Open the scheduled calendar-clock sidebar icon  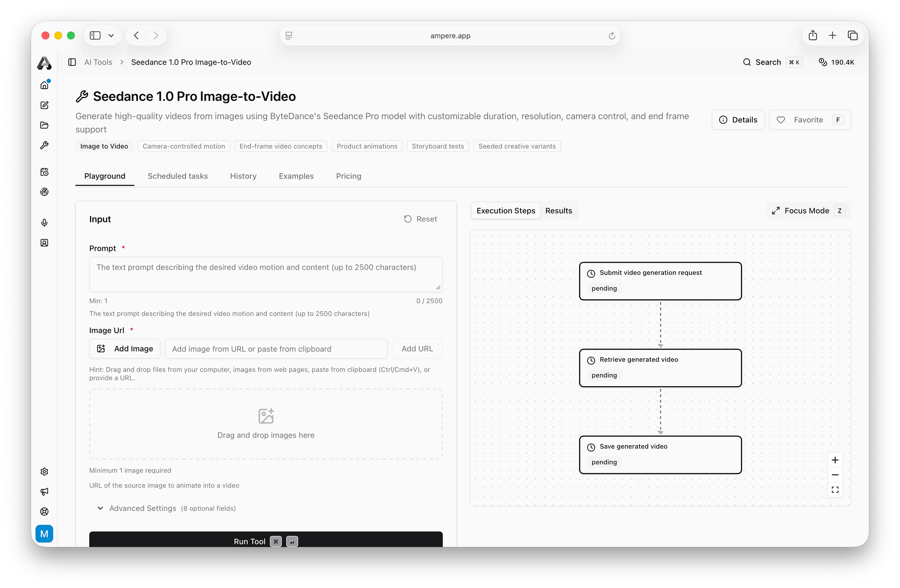click(x=44, y=172)
